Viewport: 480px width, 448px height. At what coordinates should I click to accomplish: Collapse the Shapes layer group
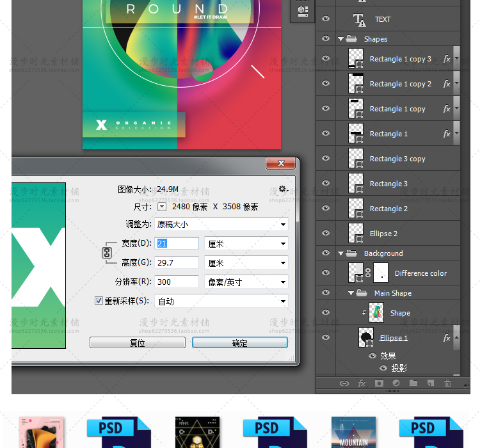tap(341, 39)
